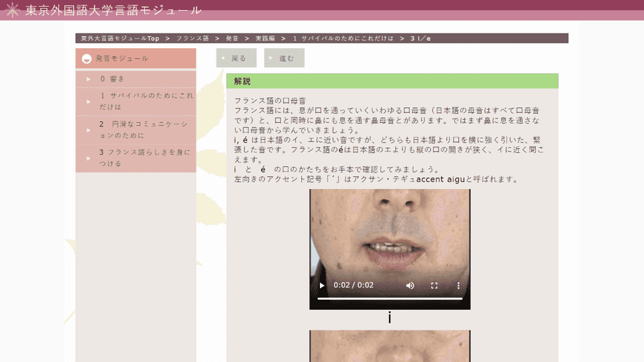This screenshot has height=362, width=644.
Task: Click the i video progress bar
Action: tap(390, 298)
